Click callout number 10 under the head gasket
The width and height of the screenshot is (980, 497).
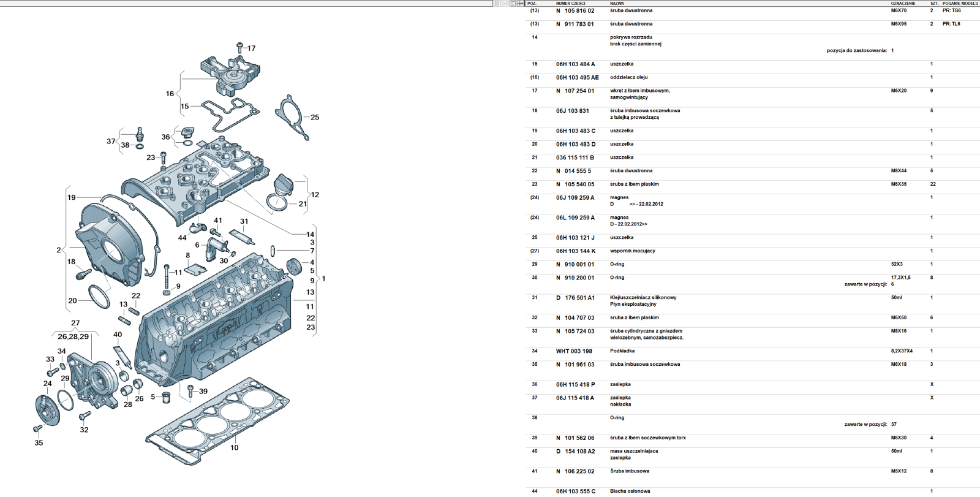pyautogui.click(x=235, y=448)
